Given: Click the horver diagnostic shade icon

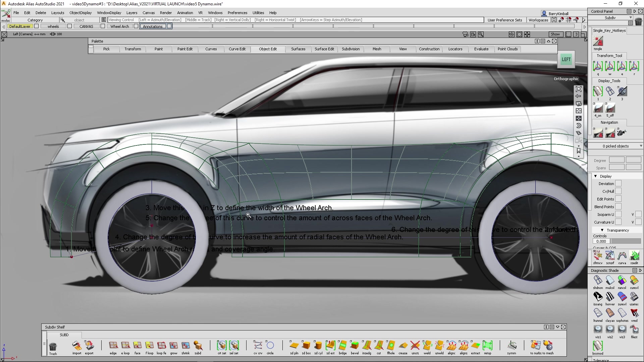Looking at the screenshot, I should (x=610, y=297).
